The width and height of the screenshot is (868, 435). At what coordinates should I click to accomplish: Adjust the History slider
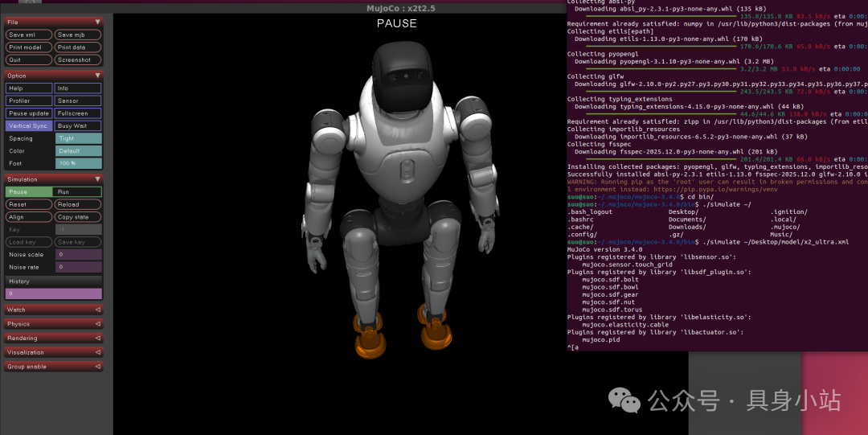[54, 293]
